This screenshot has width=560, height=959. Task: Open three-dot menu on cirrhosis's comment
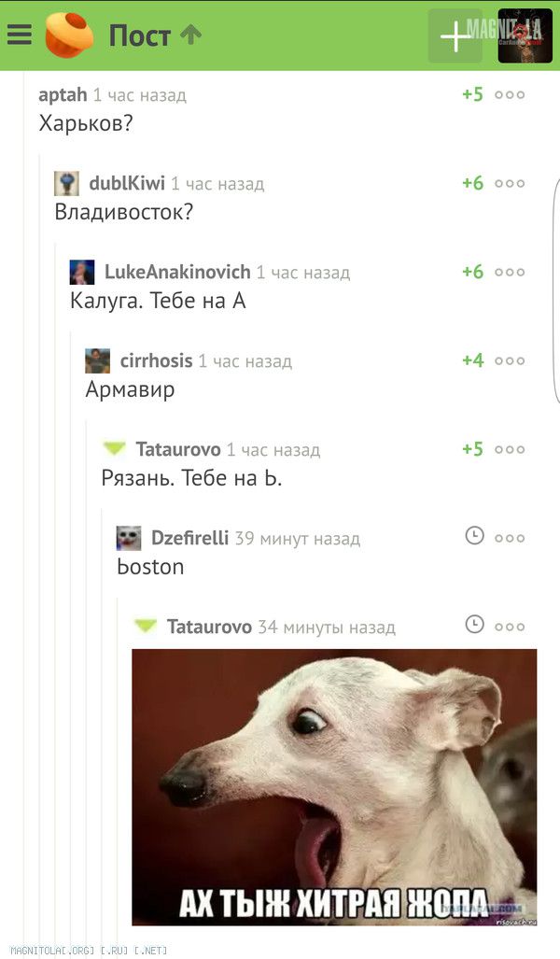[510, 360]
